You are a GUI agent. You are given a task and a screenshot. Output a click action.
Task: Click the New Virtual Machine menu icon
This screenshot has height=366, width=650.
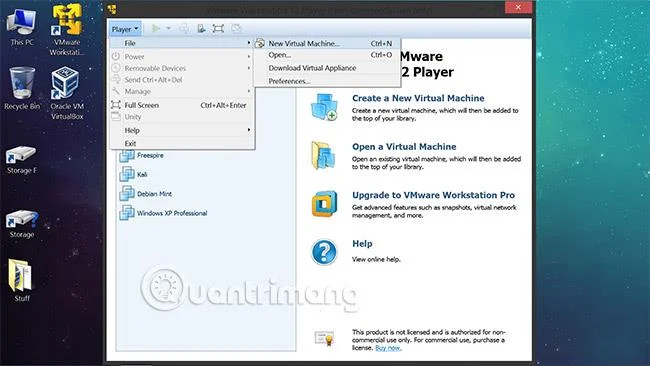(x=260, y=43)
